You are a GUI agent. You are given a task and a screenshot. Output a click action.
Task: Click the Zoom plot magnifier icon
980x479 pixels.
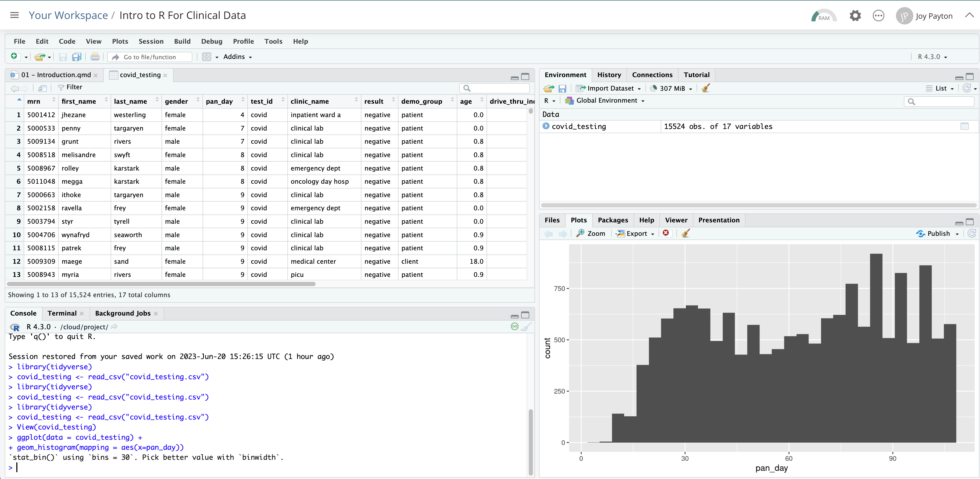pyautogui.click(x=580, y=233)
